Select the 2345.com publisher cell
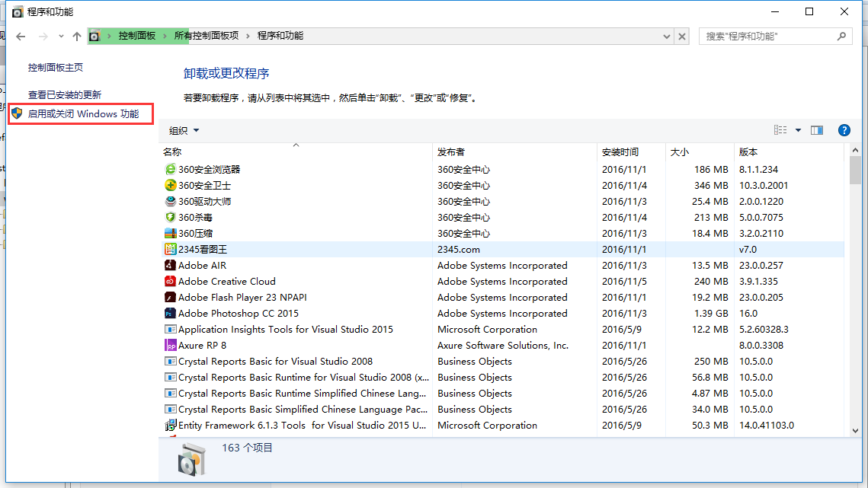Viewport: 868px width, 488px height. pos(459,250)
